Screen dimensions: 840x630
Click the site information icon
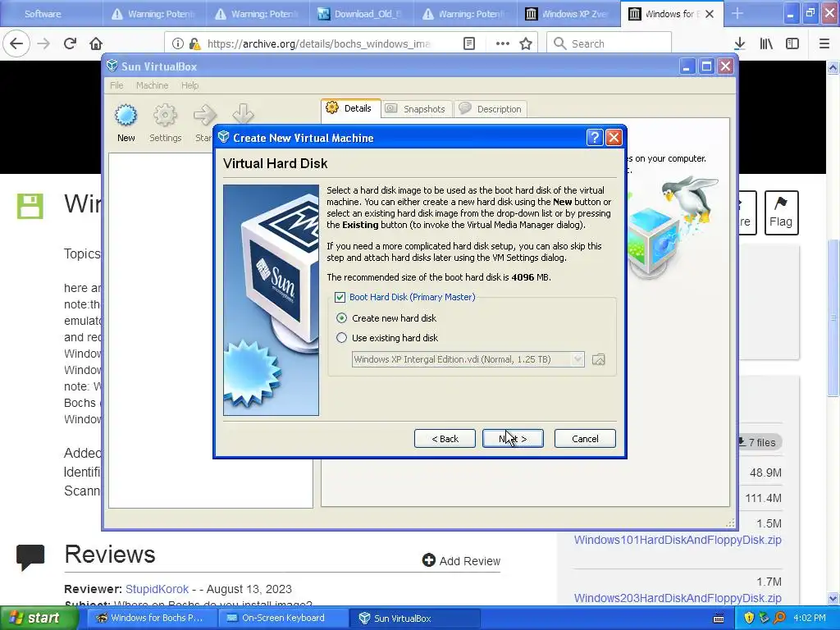pos(178,43)
